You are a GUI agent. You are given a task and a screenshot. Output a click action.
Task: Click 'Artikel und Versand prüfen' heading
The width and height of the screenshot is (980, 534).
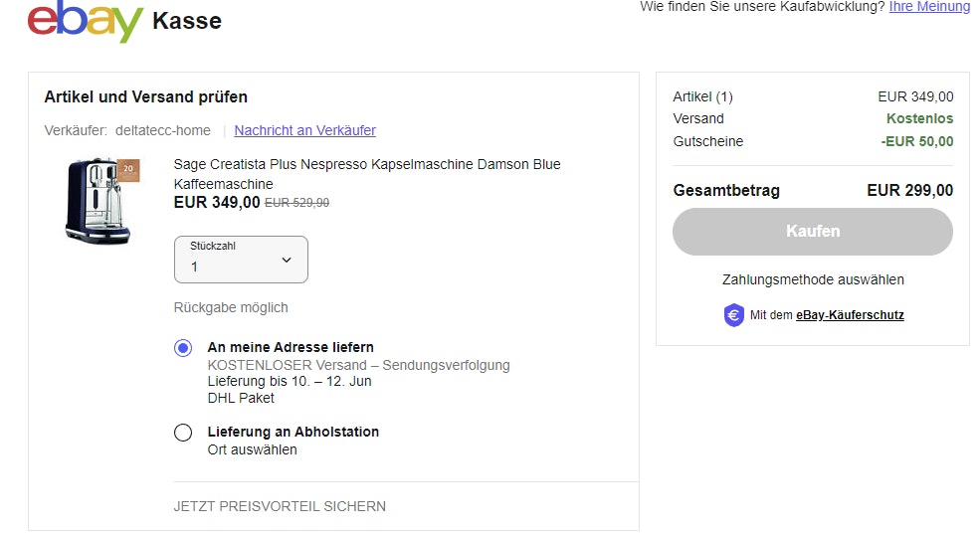coord(145,96)
